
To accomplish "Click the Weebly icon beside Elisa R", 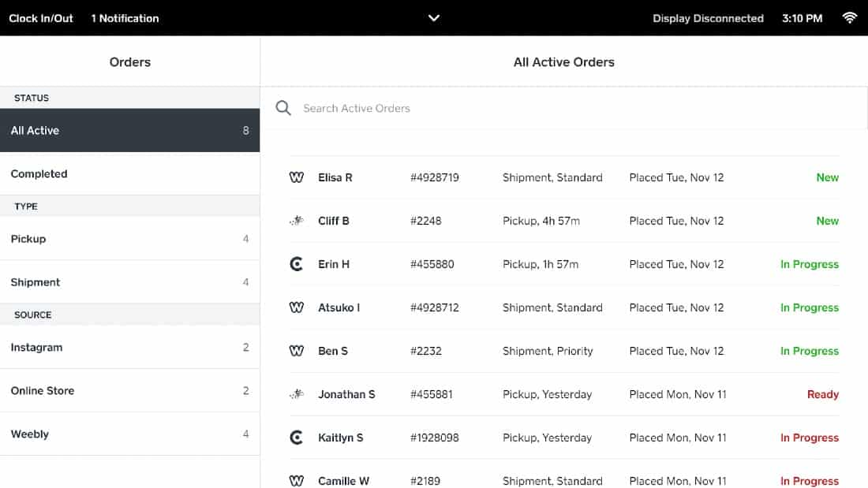I will (x=297, y=177).
